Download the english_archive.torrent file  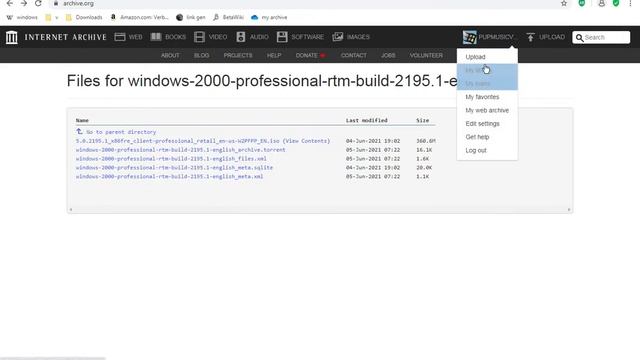(180, 150)
